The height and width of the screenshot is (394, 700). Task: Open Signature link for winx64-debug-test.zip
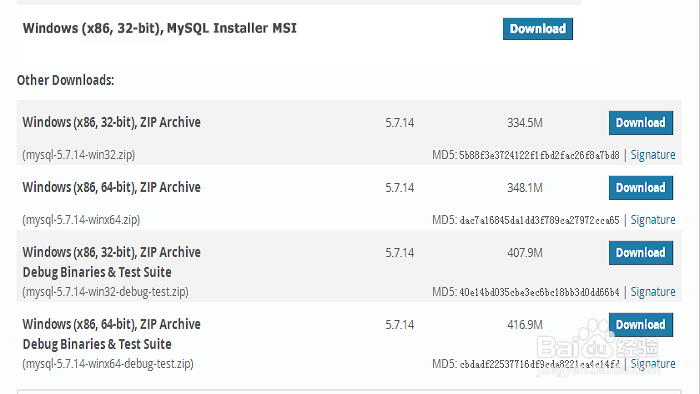(653, 364)
